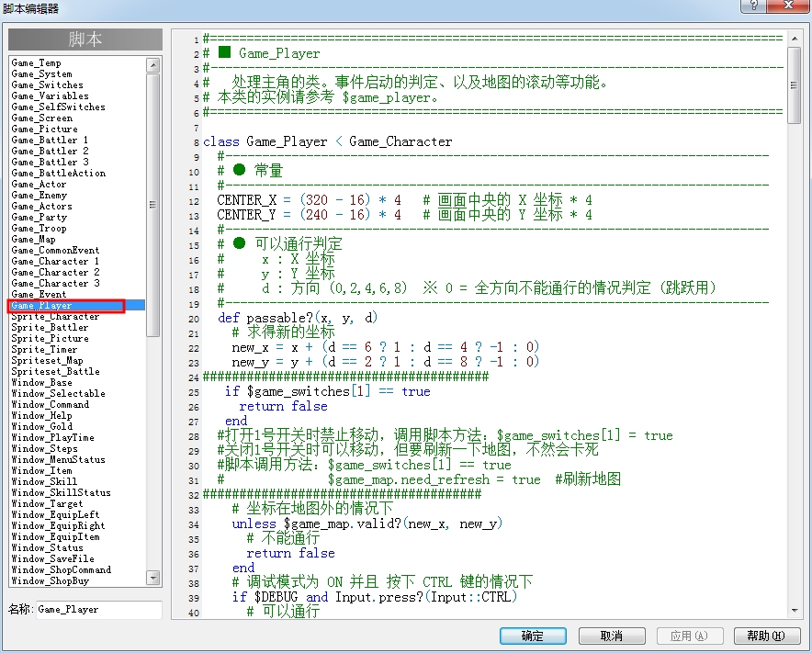Click the 名称 script name field
812x653 pixels.
pos(99,610)
